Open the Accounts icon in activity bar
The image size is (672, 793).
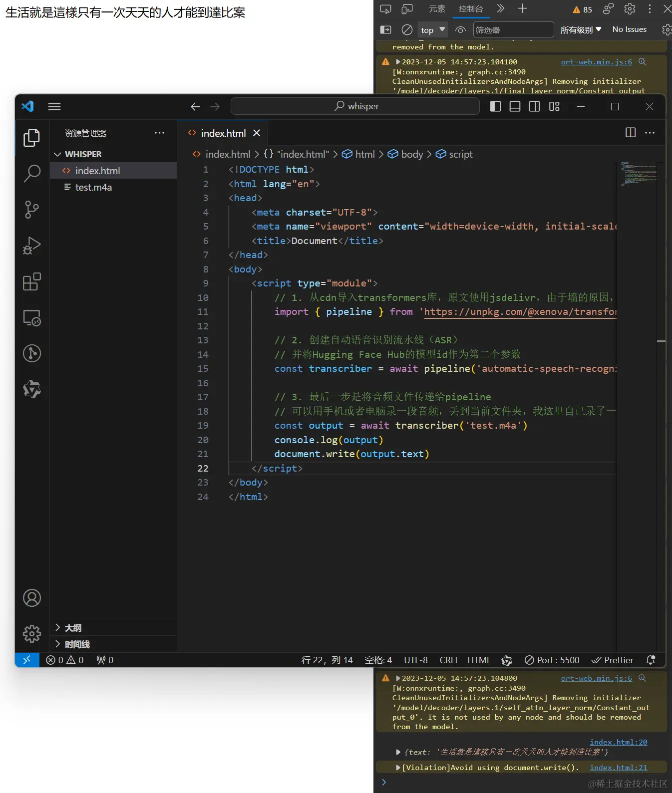tap(32, 598)
